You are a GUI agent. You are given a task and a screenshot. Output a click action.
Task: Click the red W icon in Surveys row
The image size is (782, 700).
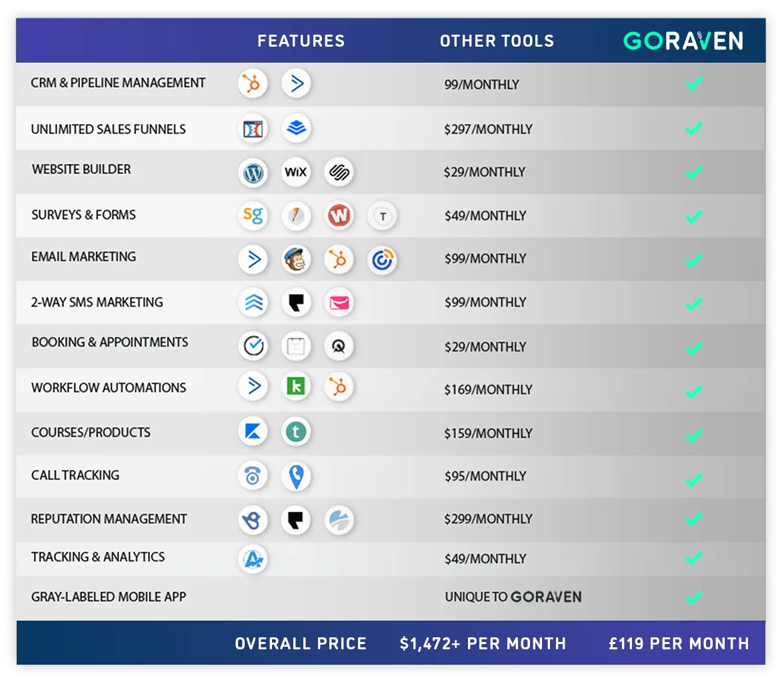point(339,215)
